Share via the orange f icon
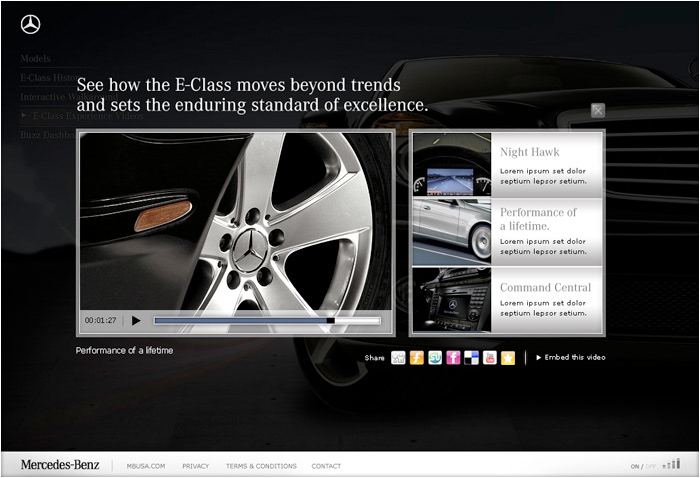 tap(417, 357)
